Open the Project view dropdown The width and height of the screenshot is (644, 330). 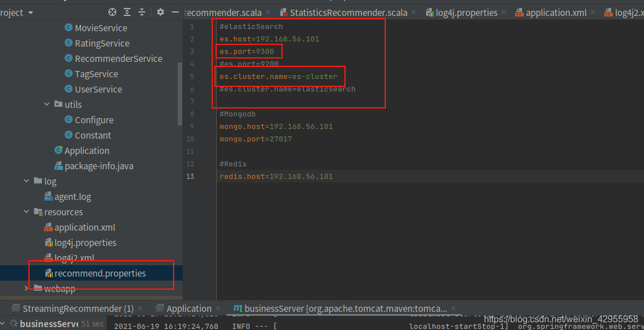click(16, 12)
